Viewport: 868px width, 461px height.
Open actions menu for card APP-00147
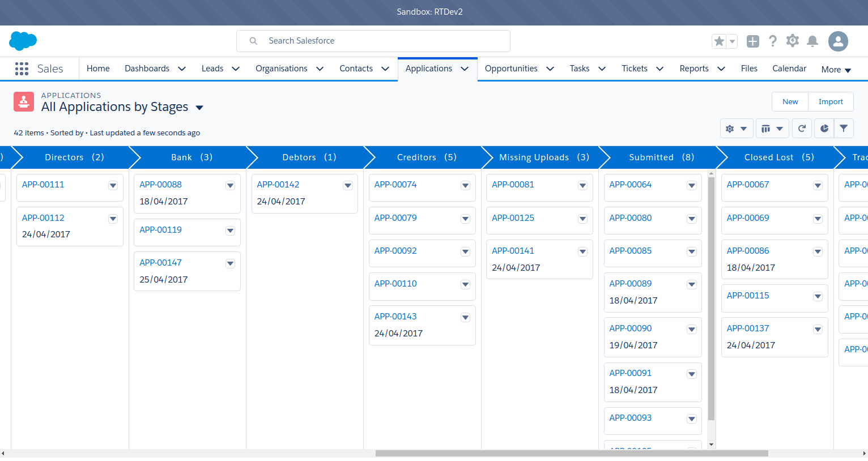pyautogui.click(x=230, y=263)
